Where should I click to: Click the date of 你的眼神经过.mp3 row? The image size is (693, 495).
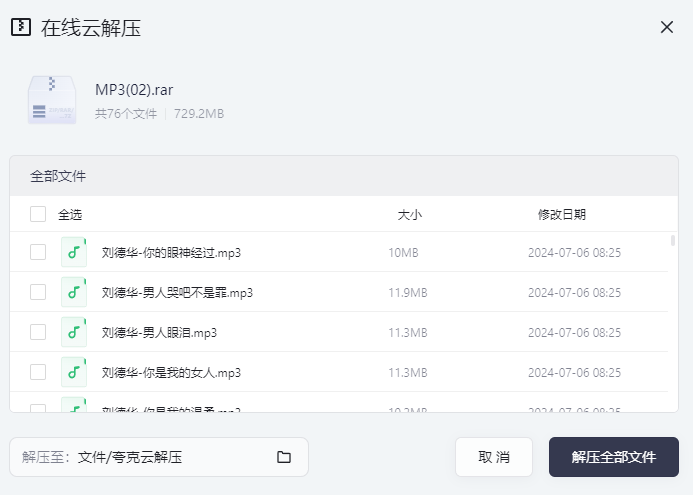click(575, 253)
